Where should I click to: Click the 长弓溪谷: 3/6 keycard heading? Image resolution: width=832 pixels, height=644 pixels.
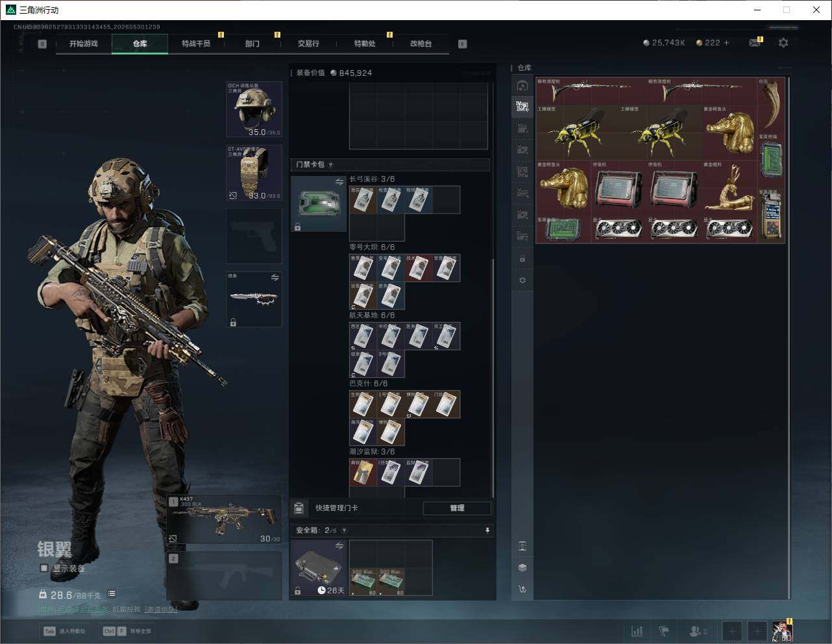point(372,179)
